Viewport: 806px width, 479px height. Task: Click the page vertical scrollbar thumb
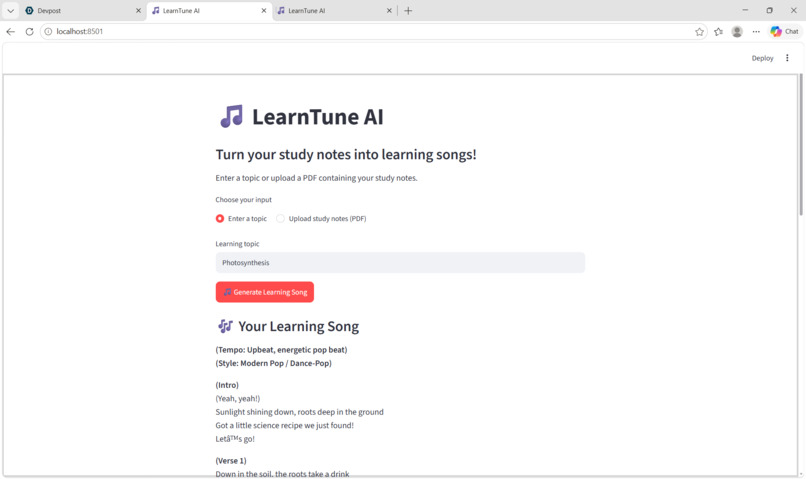[x=800, y=145]
